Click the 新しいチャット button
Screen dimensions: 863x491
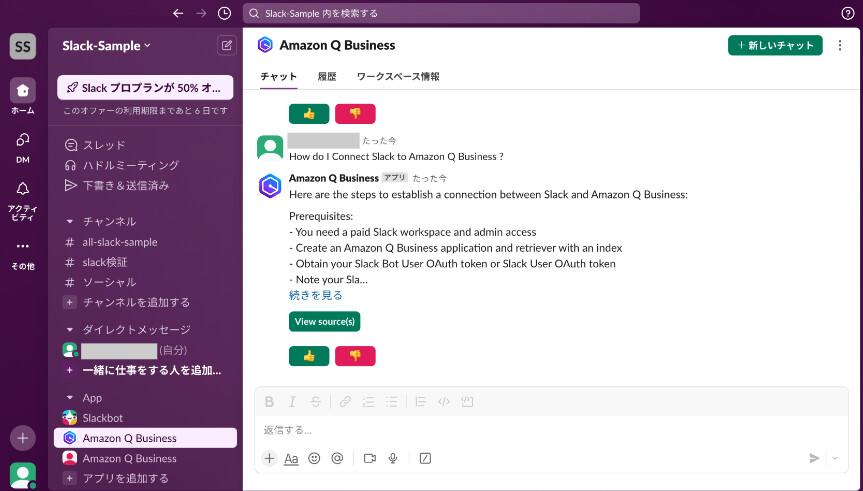pyautogui.click(x=775, y=45)
